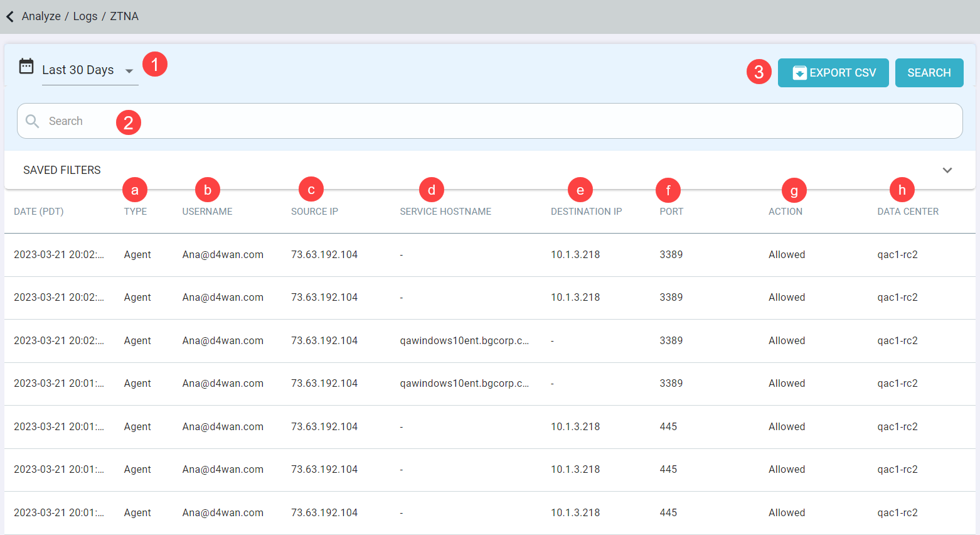Expand the SAVED FILTERS section chevron
The image size is (980, 535).
tap(947, 170)
